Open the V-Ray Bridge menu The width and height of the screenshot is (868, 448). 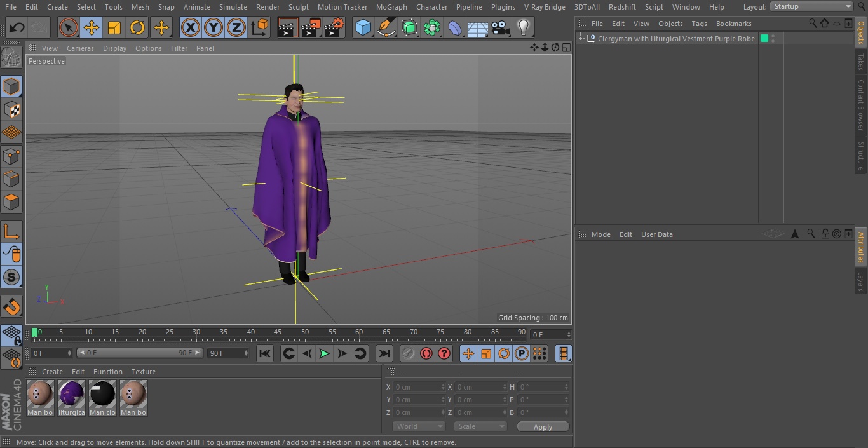point(545,7)
